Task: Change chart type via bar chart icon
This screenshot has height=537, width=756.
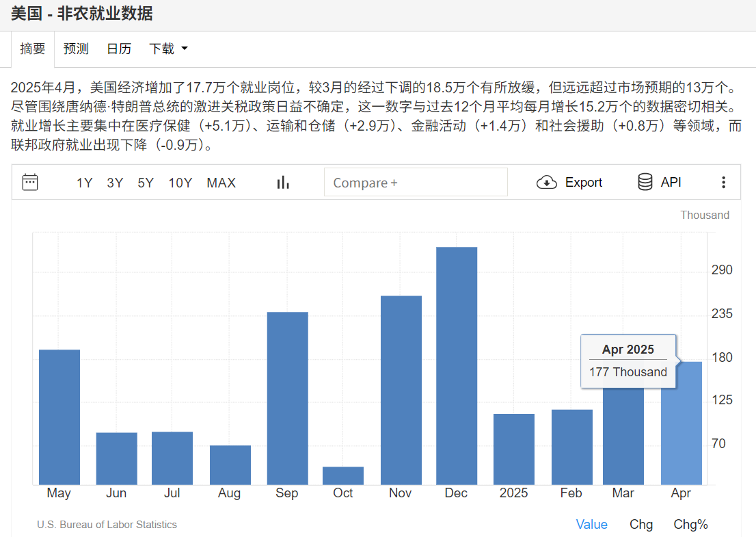Action: [283, 183]
